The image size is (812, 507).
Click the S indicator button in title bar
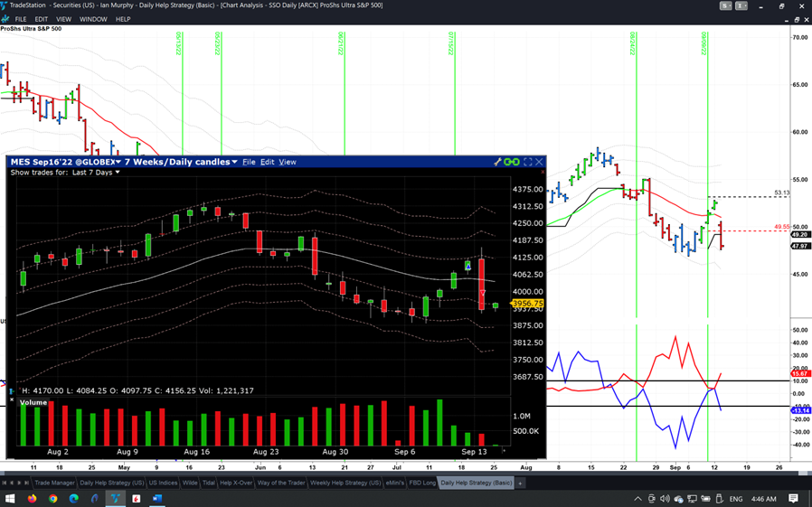point(725,5)
